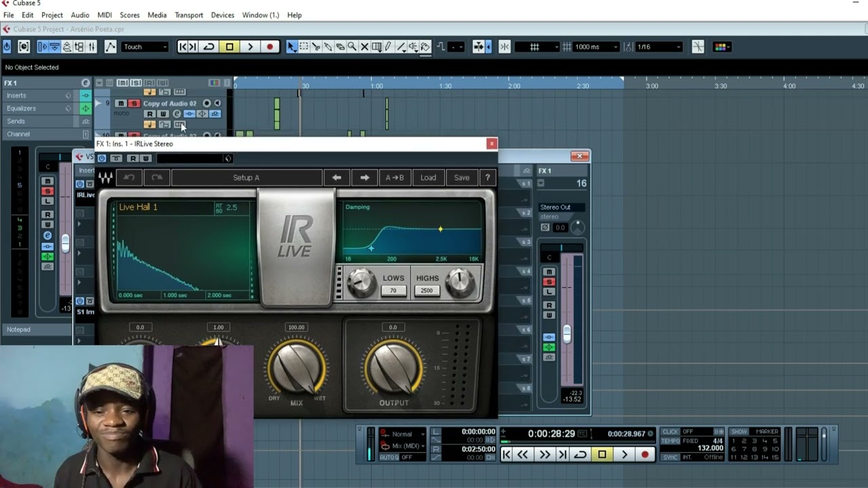Open the Devices menu
Image resolution: width=868 pixels, height=488 pixels.
(222, 15)
